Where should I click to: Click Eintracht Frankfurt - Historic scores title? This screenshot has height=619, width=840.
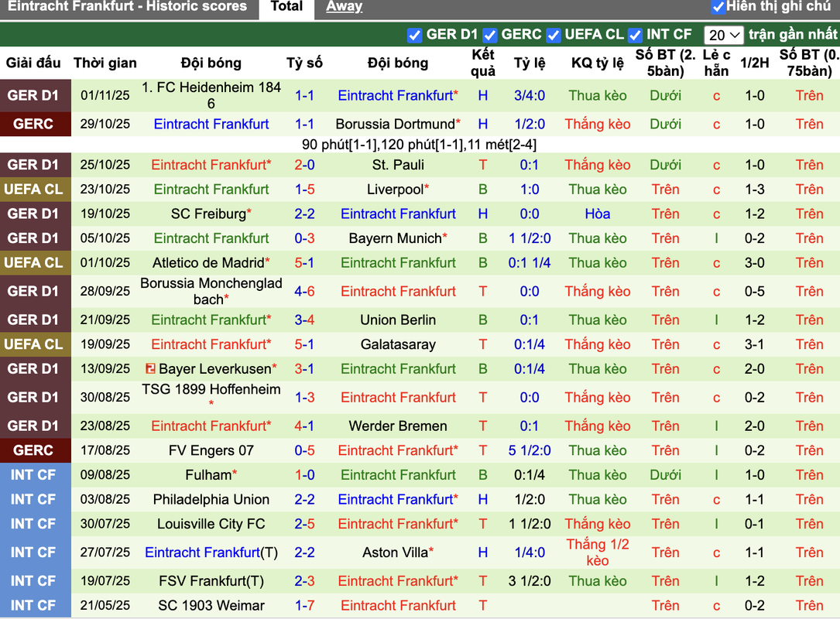127,6
